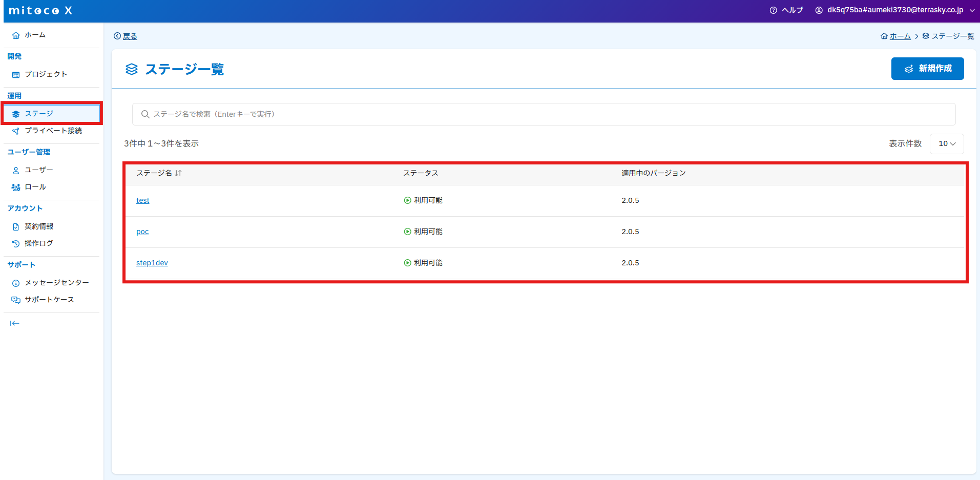Click the User (ユーザー) person icon

[16, 171]
